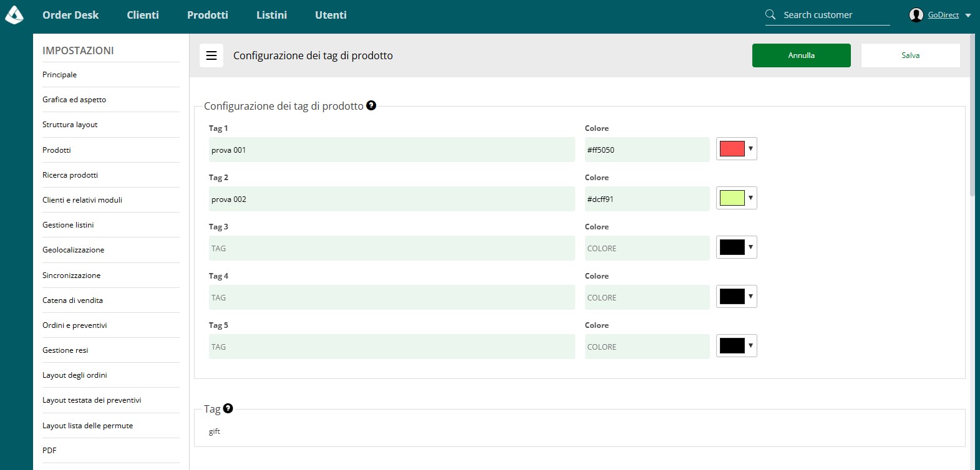Open the Listini menu
Viewport: 980px width, 470px height.
coord(272,15)
